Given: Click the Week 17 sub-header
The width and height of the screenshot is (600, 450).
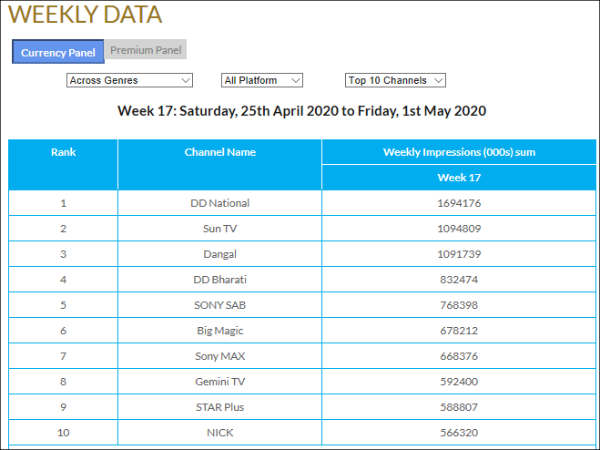Looking at the screenshot, I should (459, 177).
